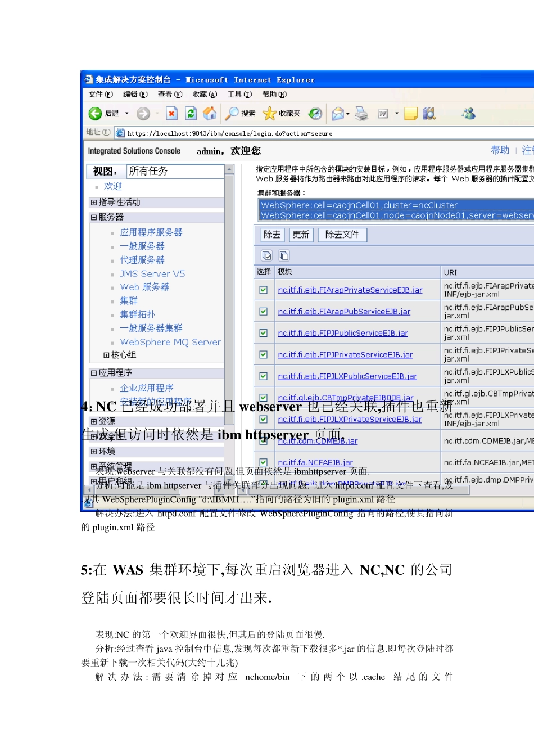The image size is (534, 756).
Task: Click the History clock icon
Action: click(315, 114)
